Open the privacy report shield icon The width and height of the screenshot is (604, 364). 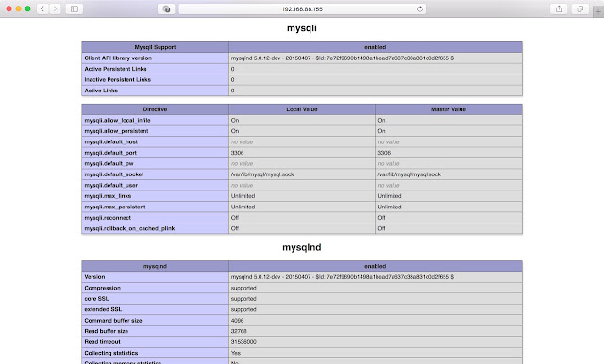tap(166, 8)
